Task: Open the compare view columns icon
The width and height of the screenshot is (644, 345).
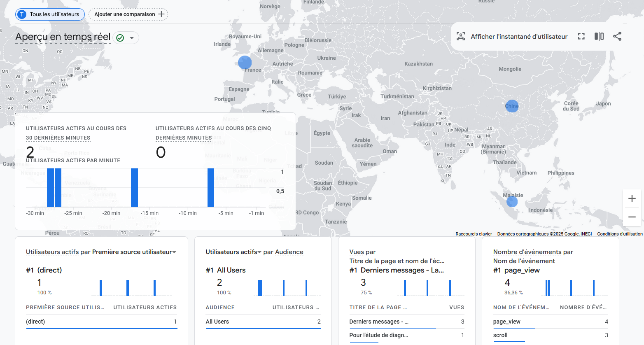Action: [599, 36]
